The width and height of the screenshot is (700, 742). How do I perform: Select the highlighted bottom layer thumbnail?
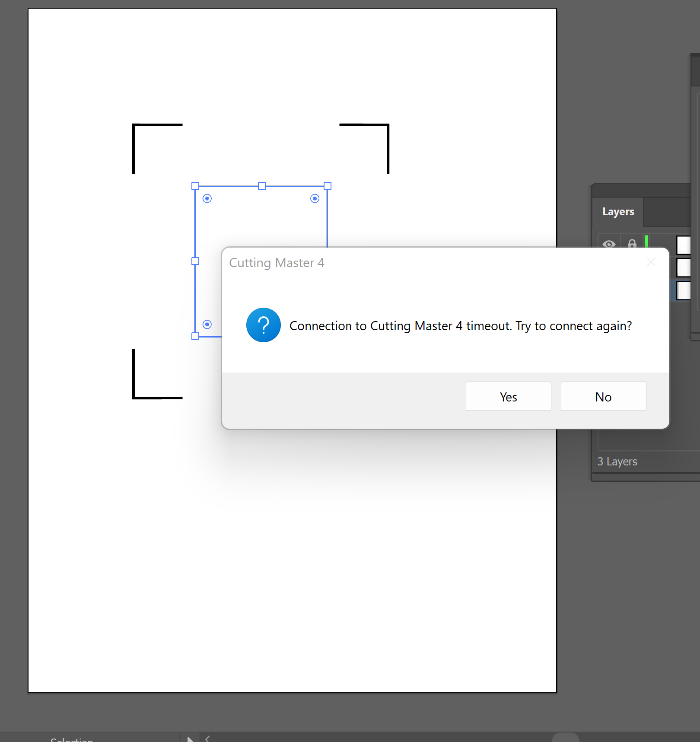pyautogui.click(x=684, y=290)
